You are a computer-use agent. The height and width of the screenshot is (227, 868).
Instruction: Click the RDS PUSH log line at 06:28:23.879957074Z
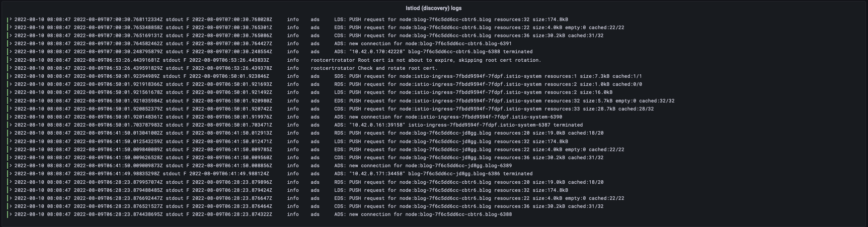coord(309,182)
